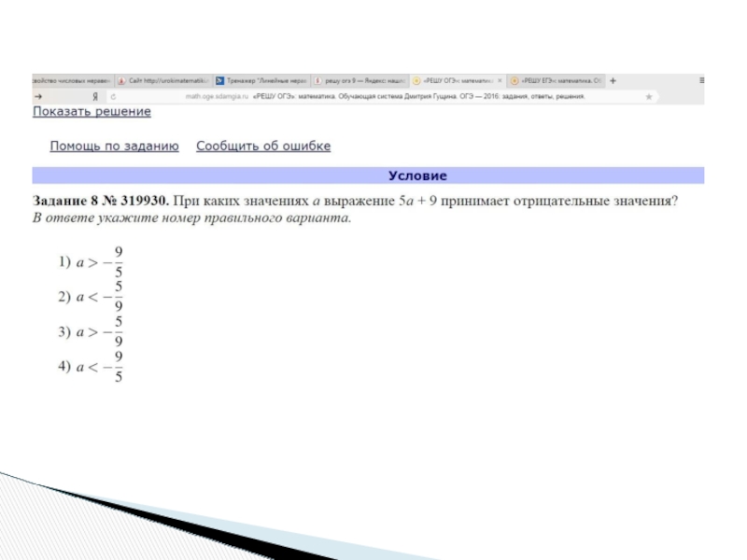Open a new tab with the plus button
The width and height of the screenshot is (747, 560).
613,81
